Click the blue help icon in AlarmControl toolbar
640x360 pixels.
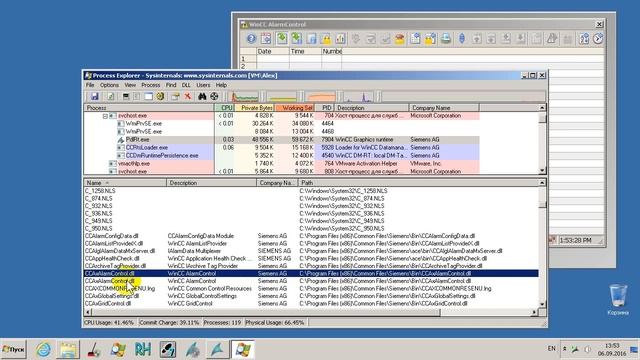click(x=251, y=39)
